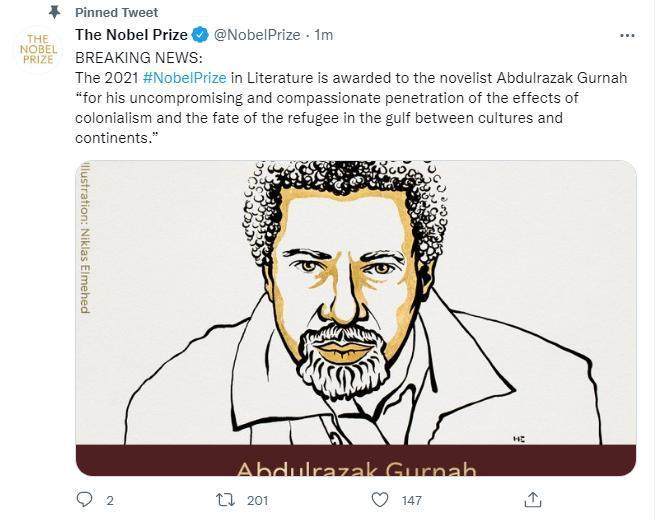Viewport: 656px width, 520px height.
Task: Click the reply speech bubble icon
Action: click(x=84, y=499)
